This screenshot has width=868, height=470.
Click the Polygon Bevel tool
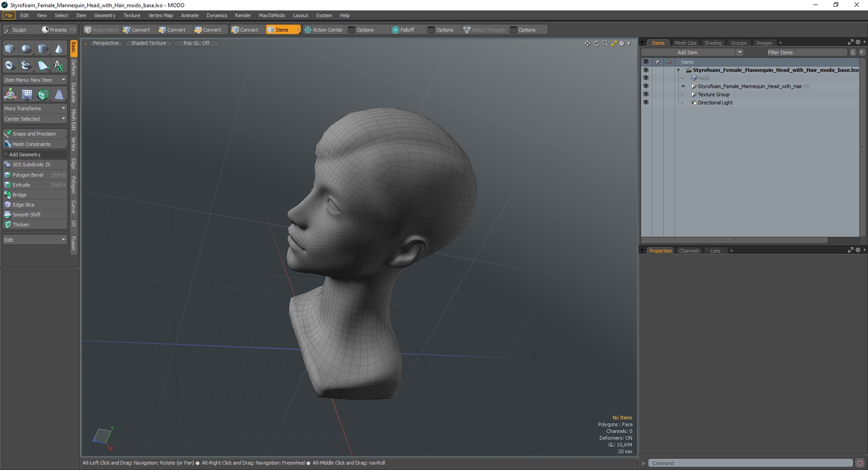click(x=35, y=175)
